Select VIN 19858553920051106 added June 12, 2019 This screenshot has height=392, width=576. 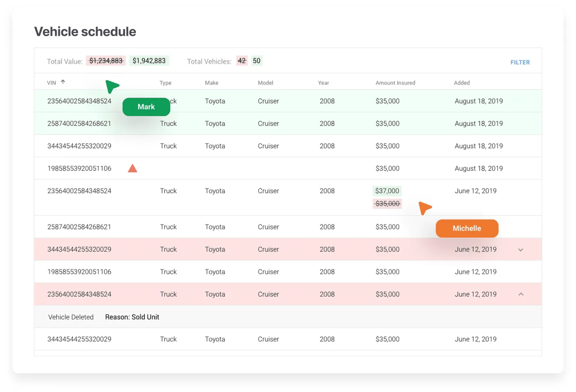click(x=79, y=272)
